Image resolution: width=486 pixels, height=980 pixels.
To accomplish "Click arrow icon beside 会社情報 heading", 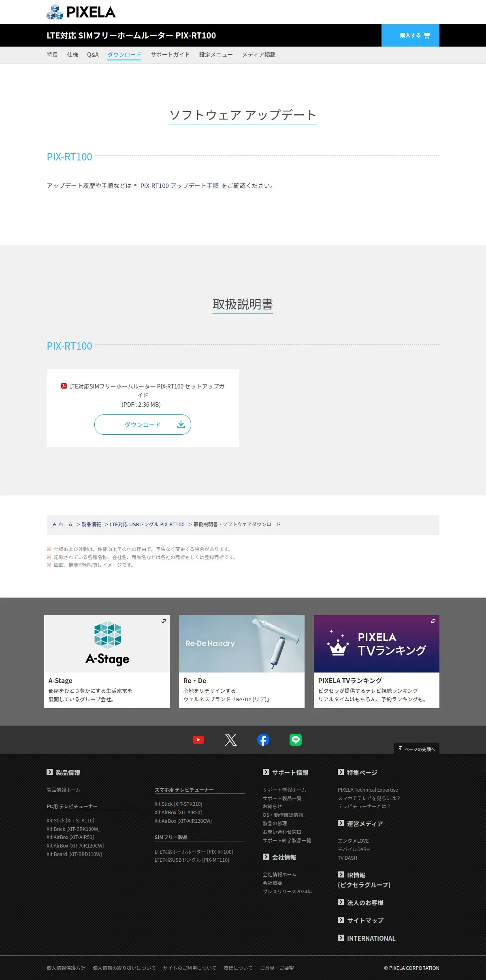I will coord(266,857).
